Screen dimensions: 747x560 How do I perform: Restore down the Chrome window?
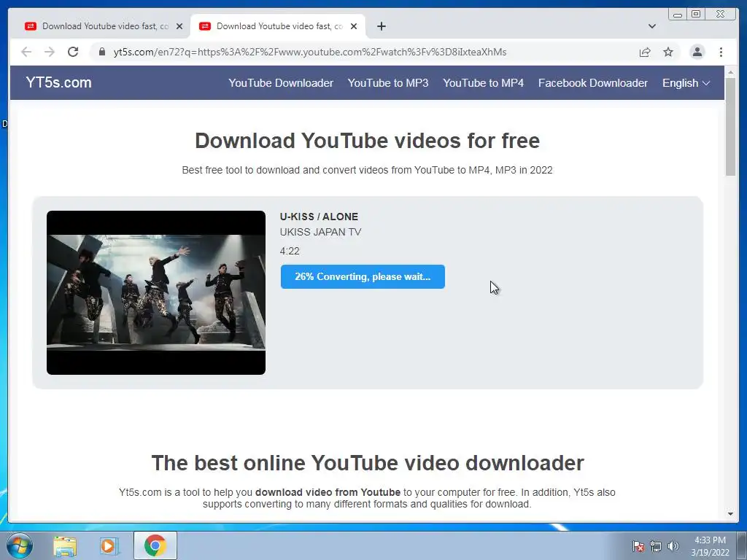[x=696, y=14]
